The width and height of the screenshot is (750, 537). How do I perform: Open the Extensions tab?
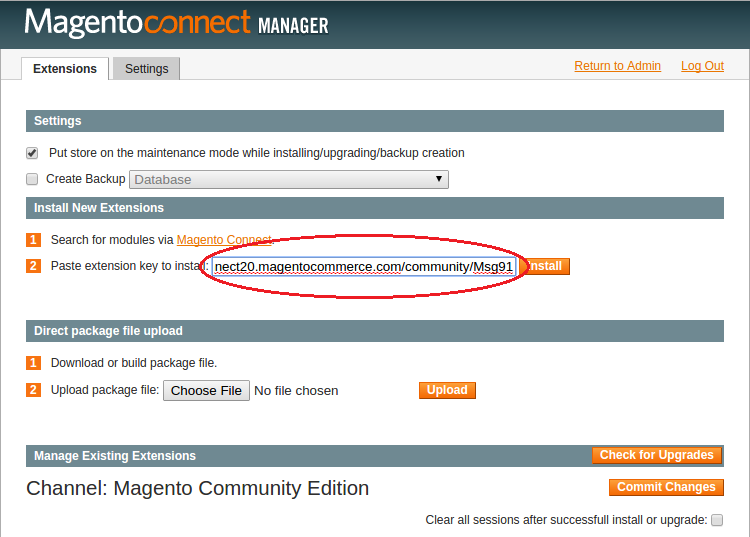65,69
